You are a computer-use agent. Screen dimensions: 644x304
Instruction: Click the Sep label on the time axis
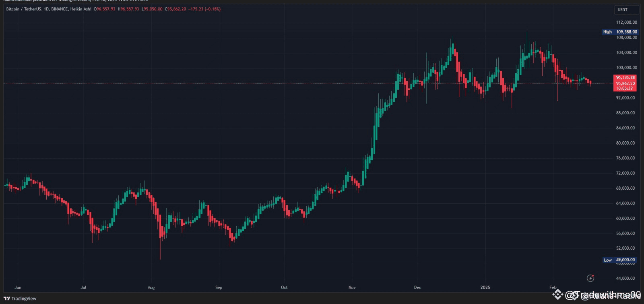219,287
